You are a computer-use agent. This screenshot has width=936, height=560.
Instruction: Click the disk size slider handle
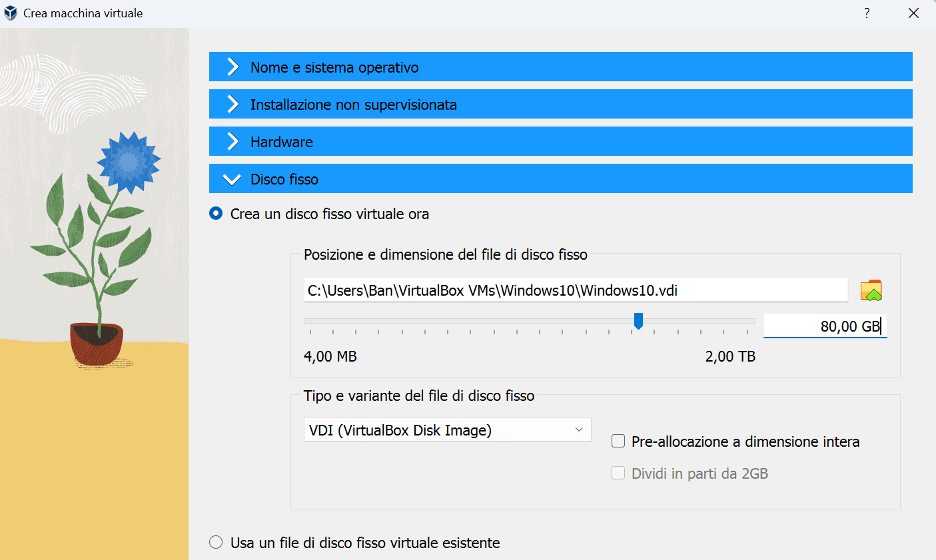[638, 321]
